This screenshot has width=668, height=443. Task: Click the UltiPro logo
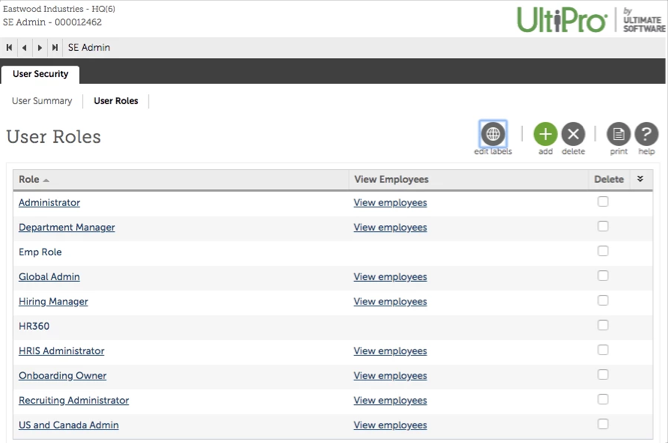click(562, 20)
